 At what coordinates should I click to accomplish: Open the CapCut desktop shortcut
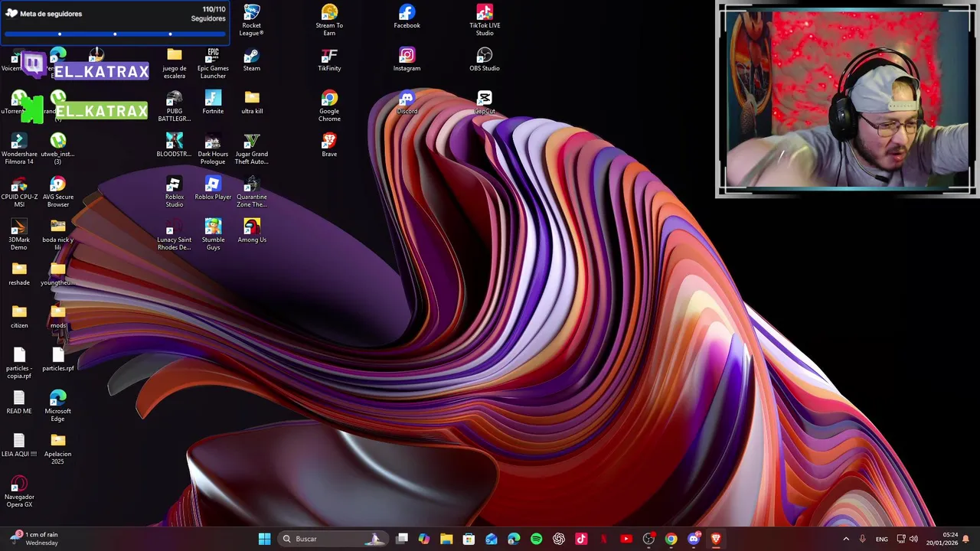click(485, 103)
